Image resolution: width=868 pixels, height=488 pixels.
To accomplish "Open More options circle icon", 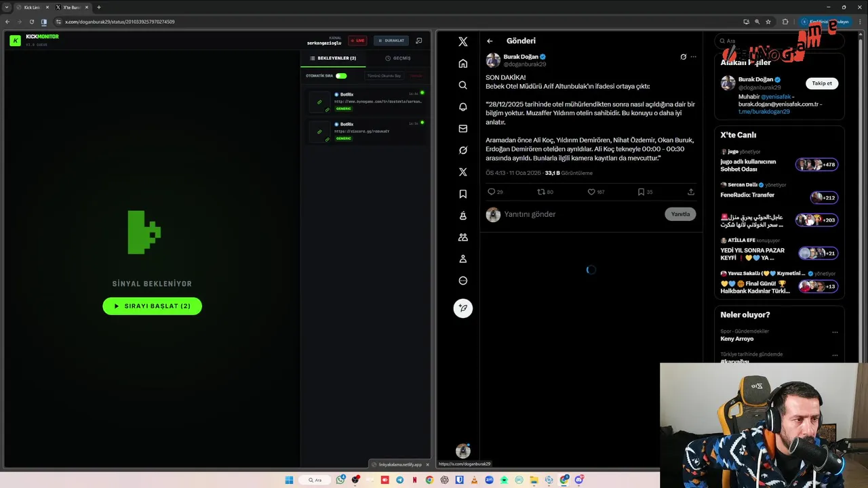I will 463,281.
